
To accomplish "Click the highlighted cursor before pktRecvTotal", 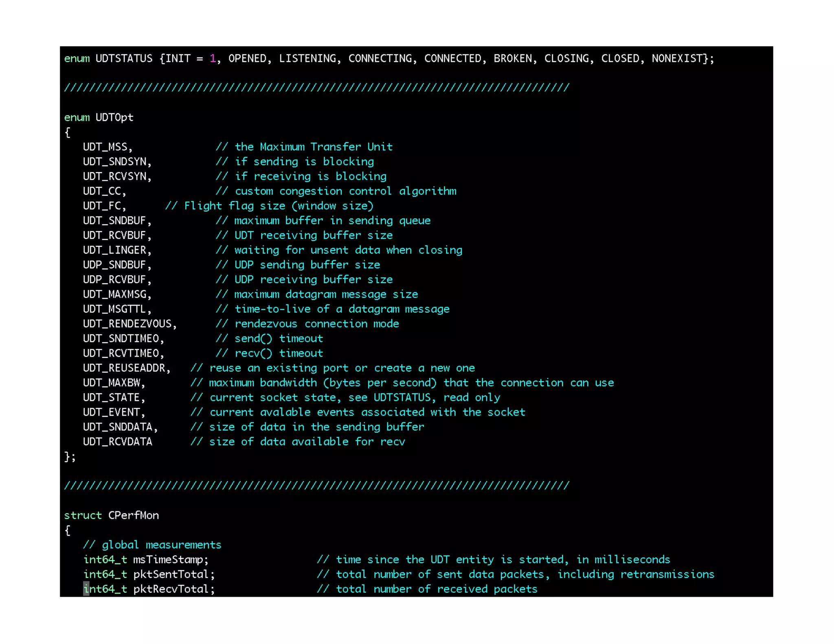I will click(86, 589).
